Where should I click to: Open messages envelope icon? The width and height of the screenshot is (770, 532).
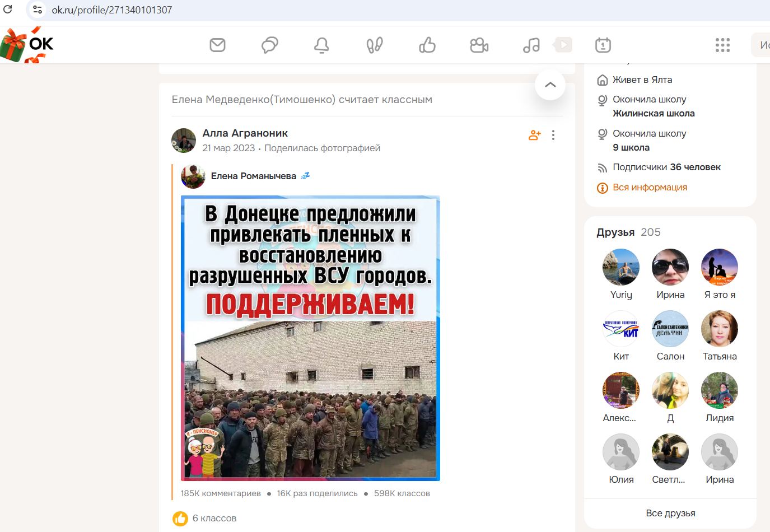pos(217,45)
